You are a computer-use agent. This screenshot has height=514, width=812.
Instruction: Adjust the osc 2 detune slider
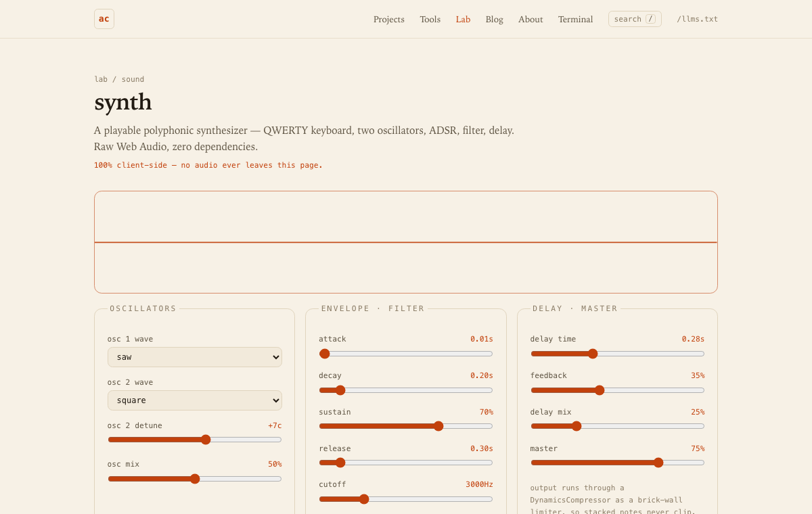[195, 440]
